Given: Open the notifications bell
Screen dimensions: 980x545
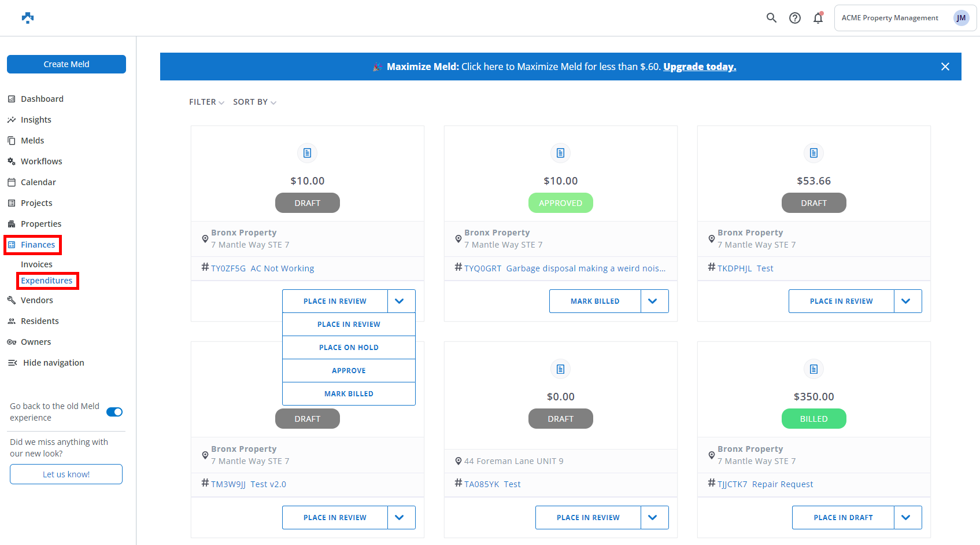Looking at the screenshot, I should point(818,18).
